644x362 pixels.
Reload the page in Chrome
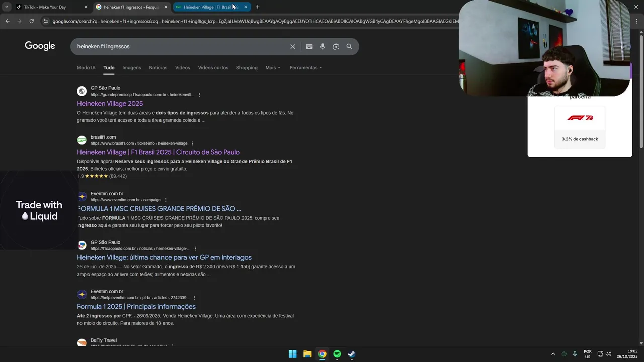(31, 21)
